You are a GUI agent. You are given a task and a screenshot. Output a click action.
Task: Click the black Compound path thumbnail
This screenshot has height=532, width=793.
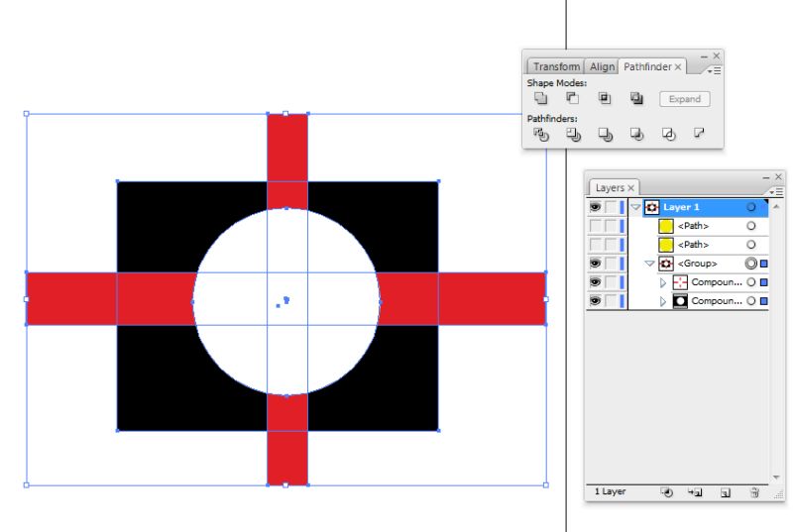point(680,300)
